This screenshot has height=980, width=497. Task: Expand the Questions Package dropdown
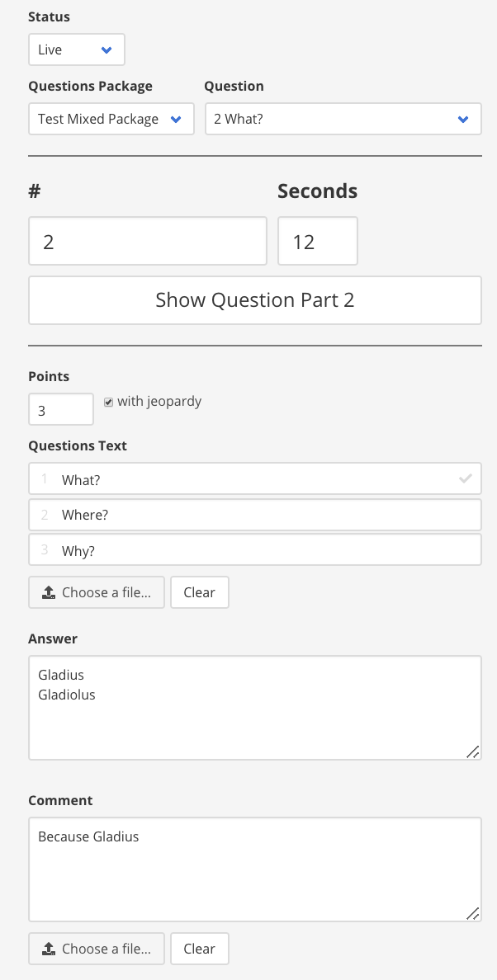point(111,119)
